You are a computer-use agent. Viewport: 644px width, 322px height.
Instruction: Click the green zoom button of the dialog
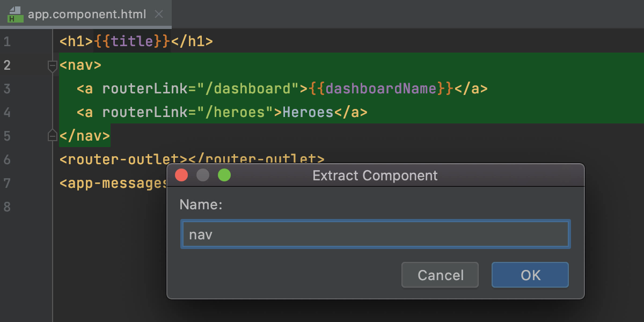point(224,175)
